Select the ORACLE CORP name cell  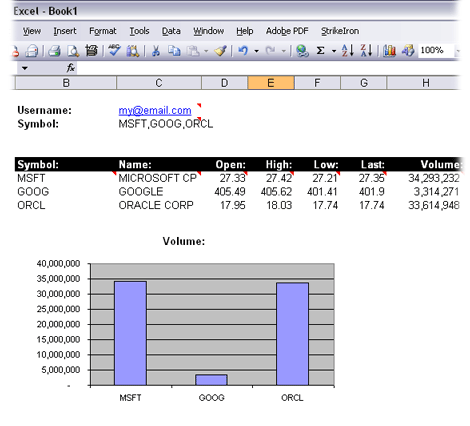159,205
